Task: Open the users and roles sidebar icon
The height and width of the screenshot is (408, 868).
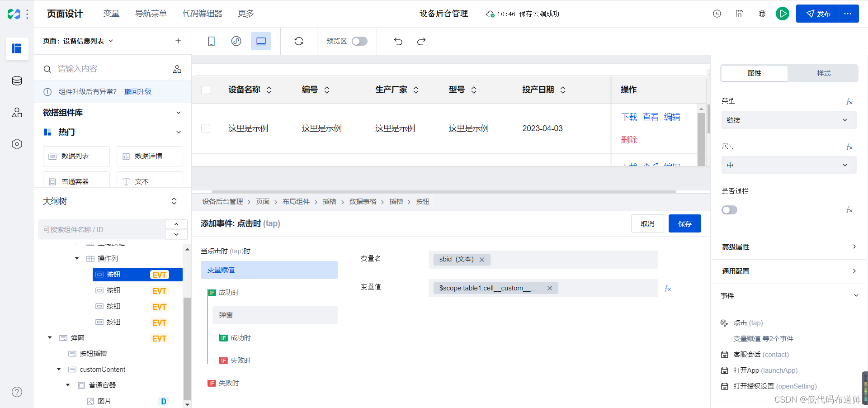Action: coord(17,113)
